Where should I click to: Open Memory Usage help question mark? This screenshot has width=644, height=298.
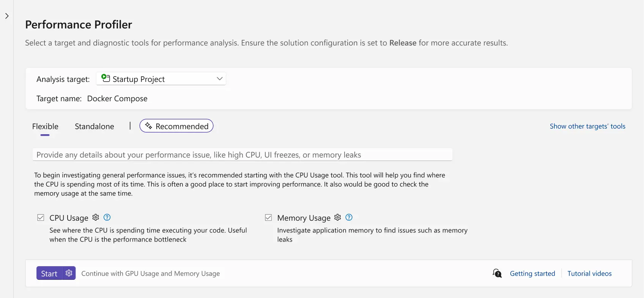(349, 217)
